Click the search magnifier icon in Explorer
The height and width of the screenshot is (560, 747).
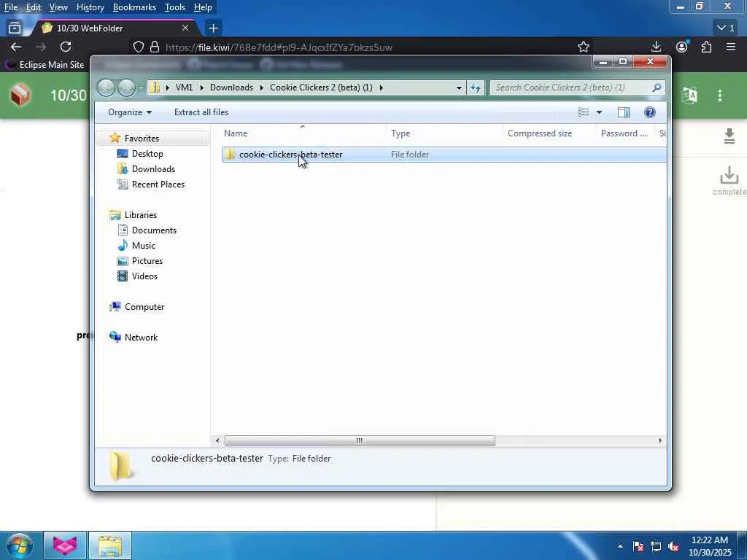click(x=657, y=87)
